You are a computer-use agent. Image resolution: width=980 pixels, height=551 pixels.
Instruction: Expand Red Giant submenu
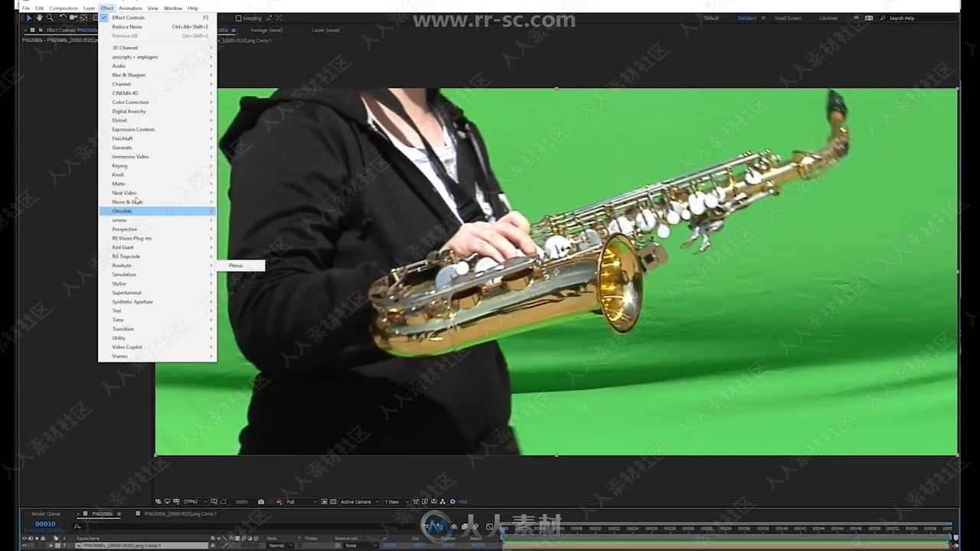158,247
